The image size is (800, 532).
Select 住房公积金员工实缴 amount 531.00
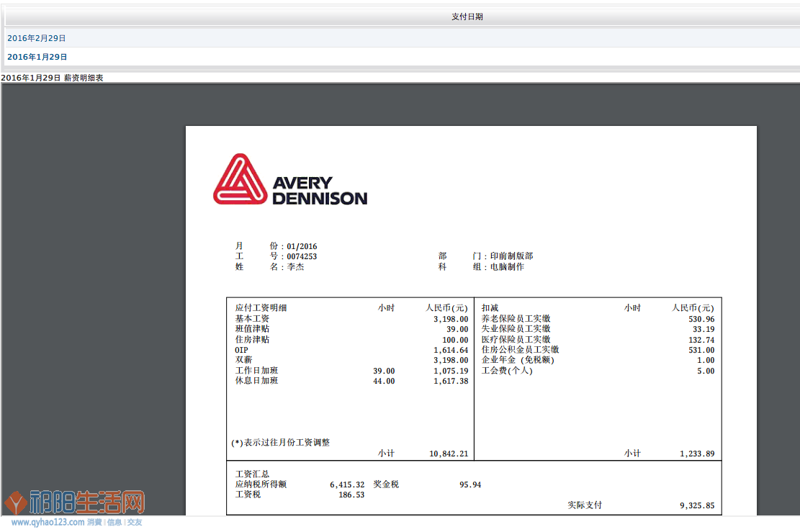[x=701, y=351]
